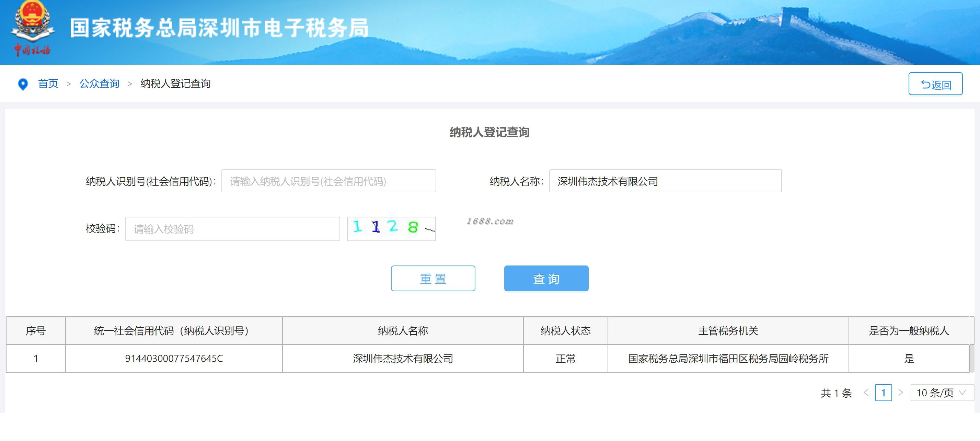Click 纳税人登记查询 breadcrumb text
The height and width of the screenshot is (441, 980).
(175, 83)
